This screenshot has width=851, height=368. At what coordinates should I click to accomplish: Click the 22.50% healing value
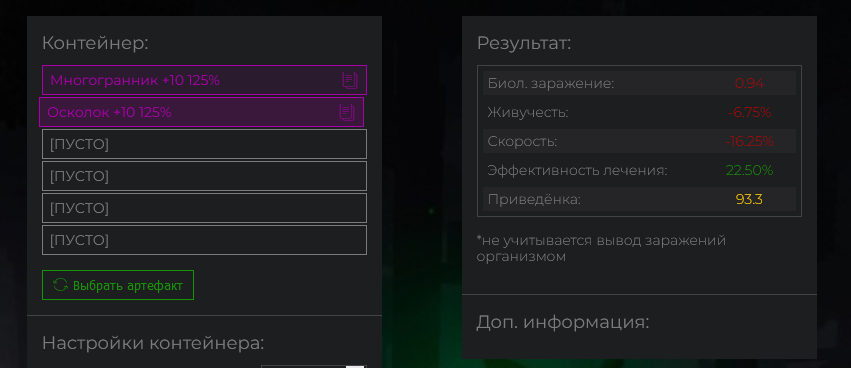[x=749, y=170]
